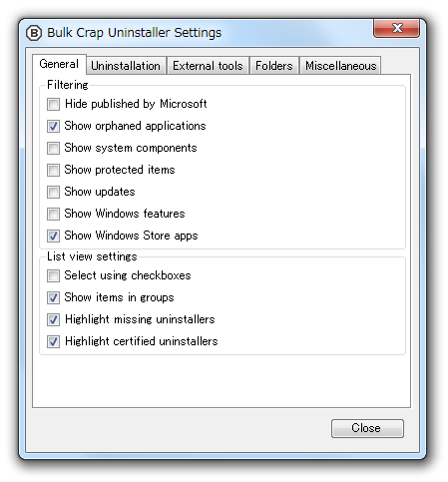Turn on Show updates option

(53, 192)
